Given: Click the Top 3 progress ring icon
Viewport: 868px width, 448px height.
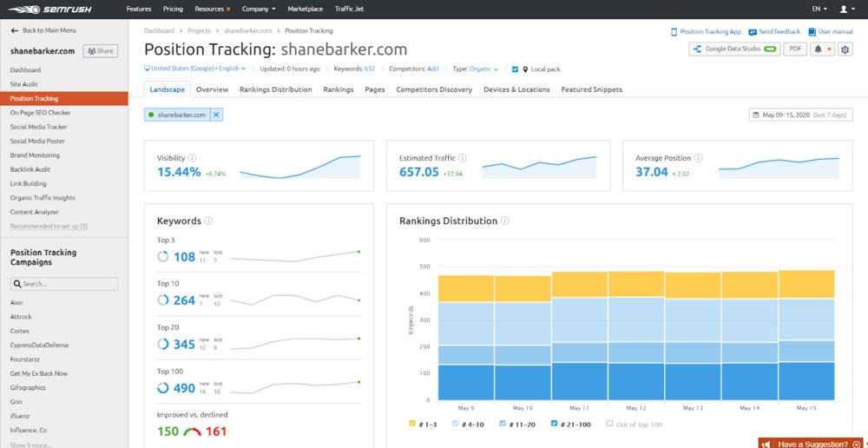Looking at the screenshot, I should pos(163,256).
